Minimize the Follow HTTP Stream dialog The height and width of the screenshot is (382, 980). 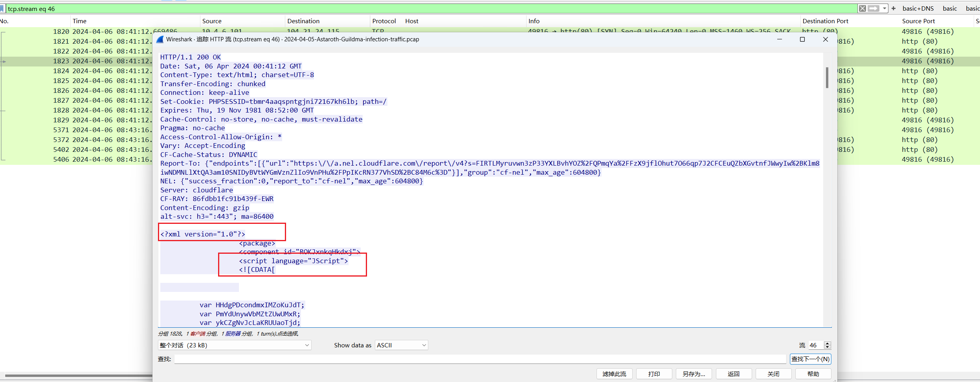pyautogui.click(x=780, y=39)
